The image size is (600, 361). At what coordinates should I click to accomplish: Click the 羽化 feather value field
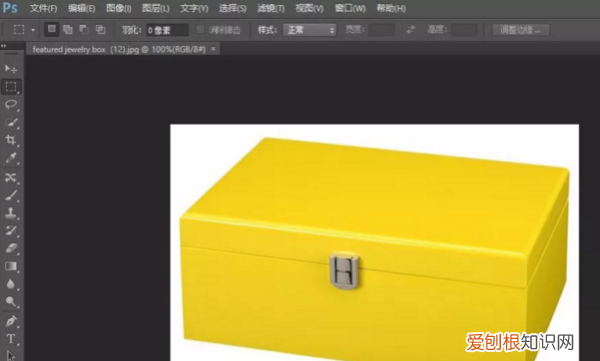click(168, 30)
